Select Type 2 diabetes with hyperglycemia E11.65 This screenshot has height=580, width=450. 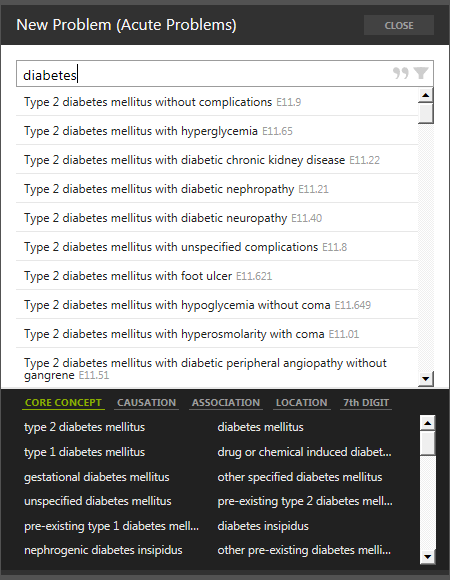click(217, 131)
